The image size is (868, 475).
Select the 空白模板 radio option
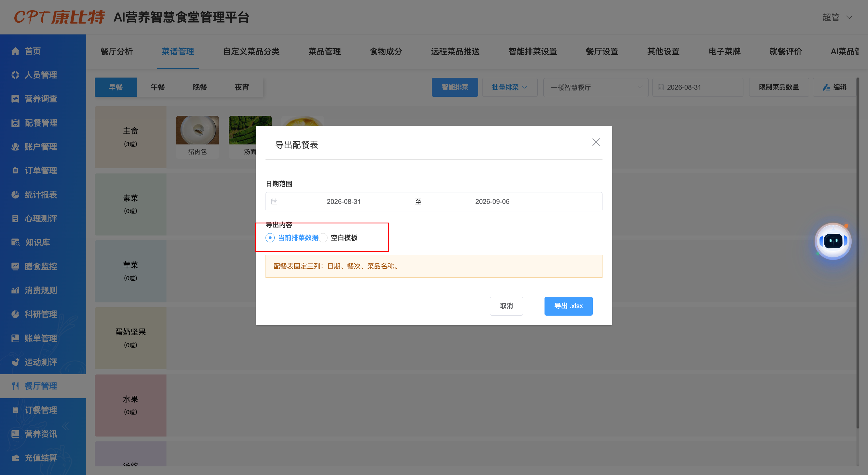pos(323,238)
